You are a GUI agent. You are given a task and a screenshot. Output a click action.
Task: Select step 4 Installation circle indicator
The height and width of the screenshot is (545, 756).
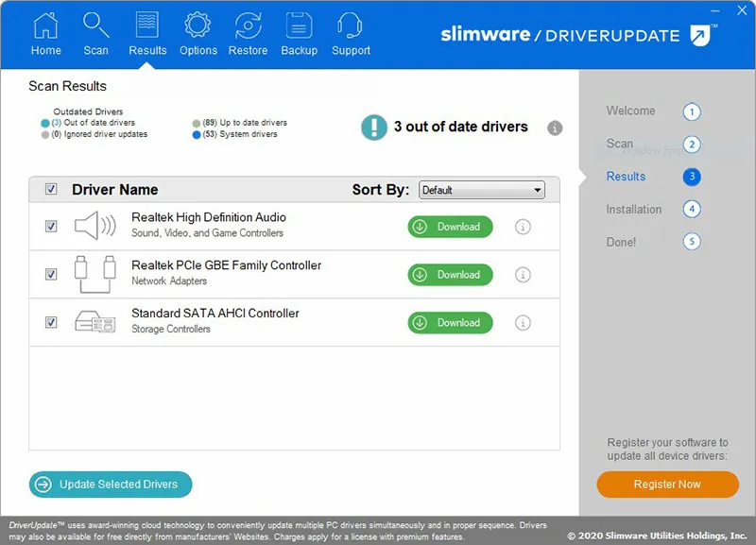click(691, 210)
